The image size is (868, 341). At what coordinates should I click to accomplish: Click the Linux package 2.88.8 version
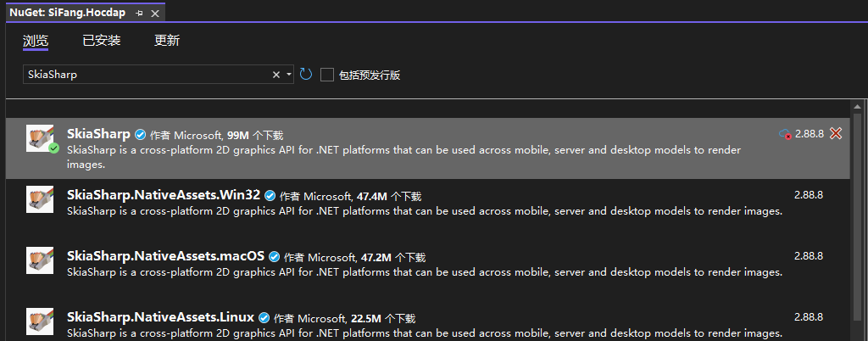coord(809,317)
